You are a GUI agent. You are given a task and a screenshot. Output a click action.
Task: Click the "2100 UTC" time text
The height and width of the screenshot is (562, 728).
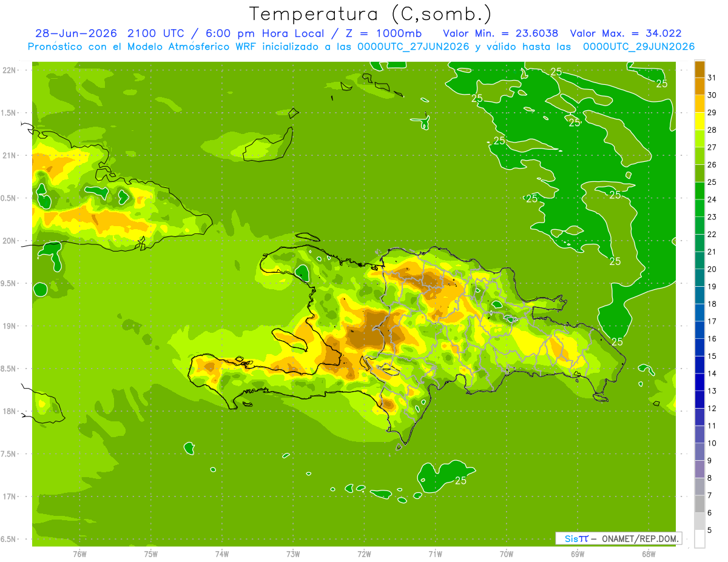pyautogui.click(x=157, y=33)
